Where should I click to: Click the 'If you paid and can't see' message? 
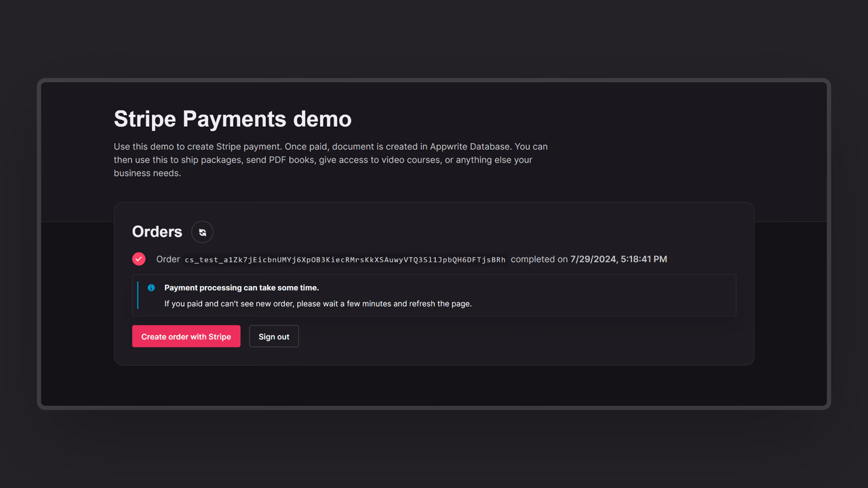coord(318,304)
